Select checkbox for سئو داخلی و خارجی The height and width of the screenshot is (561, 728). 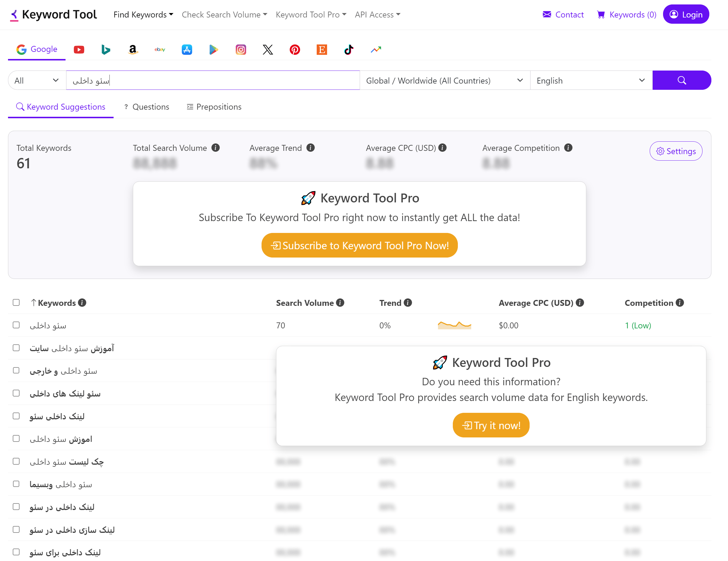click(x=16, y=370)
